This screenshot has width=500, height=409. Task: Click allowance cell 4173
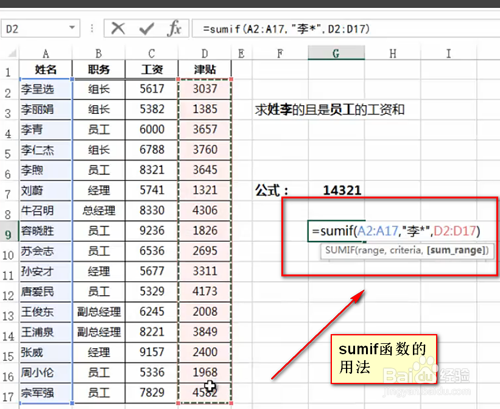(x=205, y=292)
